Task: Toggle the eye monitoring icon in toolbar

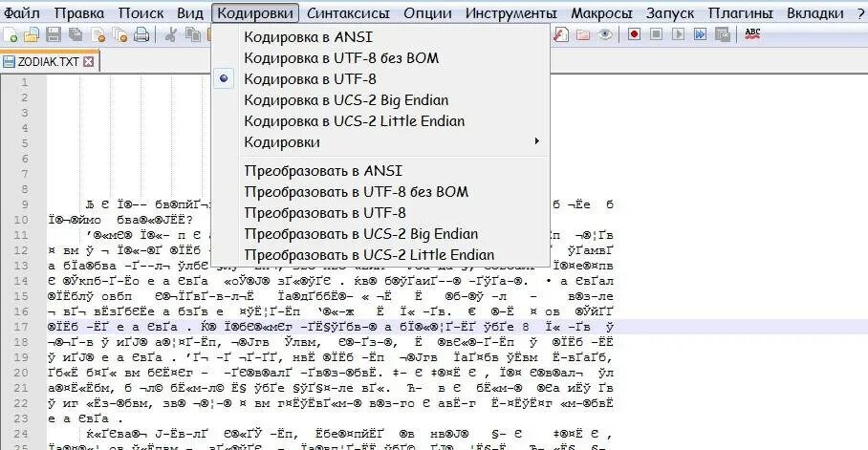Action: point(605,34)
